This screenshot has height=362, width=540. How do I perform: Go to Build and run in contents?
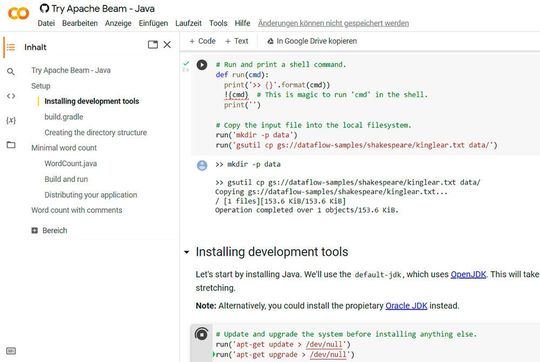(x=66, y=179)
